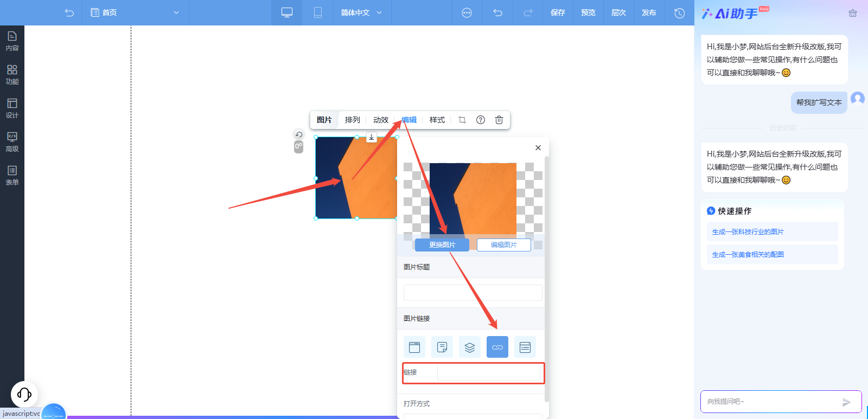
Task: Choose the layers link type icon
Action: click(x=470, y=347)
